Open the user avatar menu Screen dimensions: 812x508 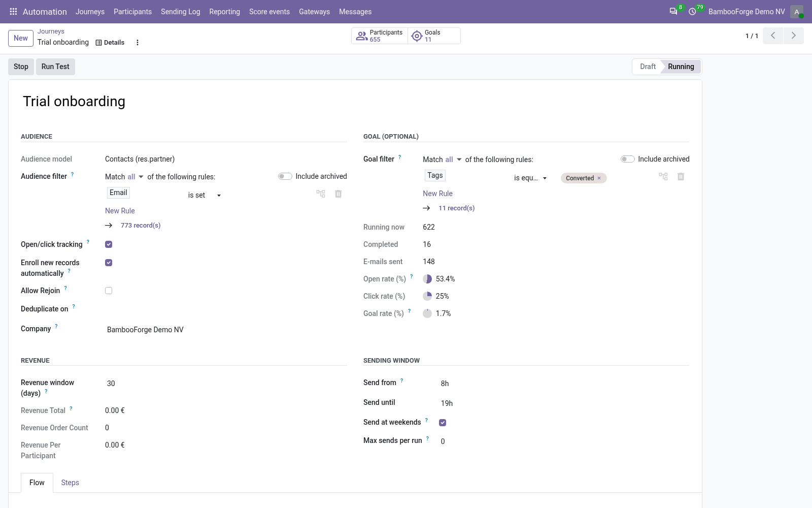(x=797, y=12)
